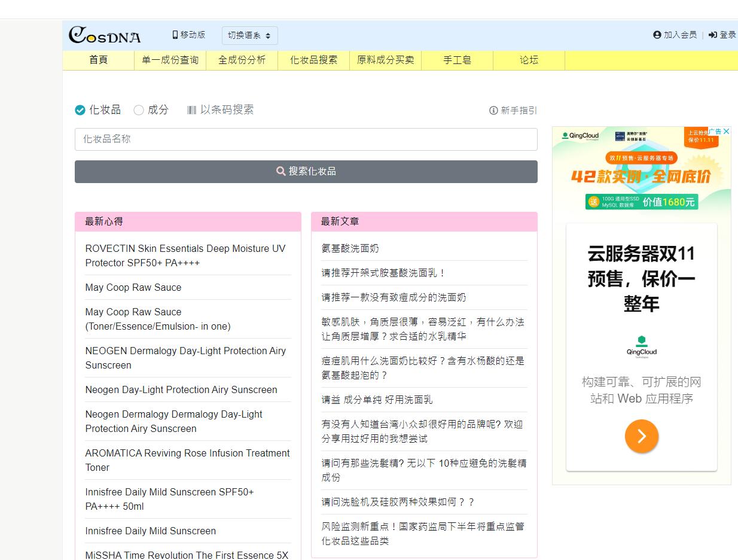Open the May Coop Raw Sauce review

click(133, 288)
